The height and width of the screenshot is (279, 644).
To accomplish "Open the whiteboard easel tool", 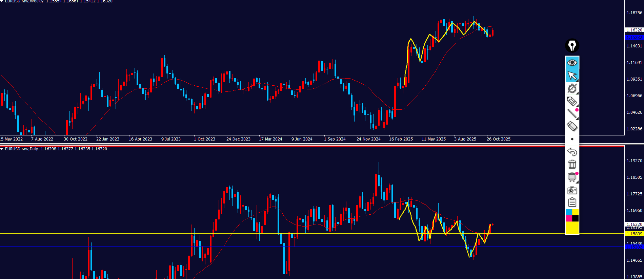I will coord(572,177).
